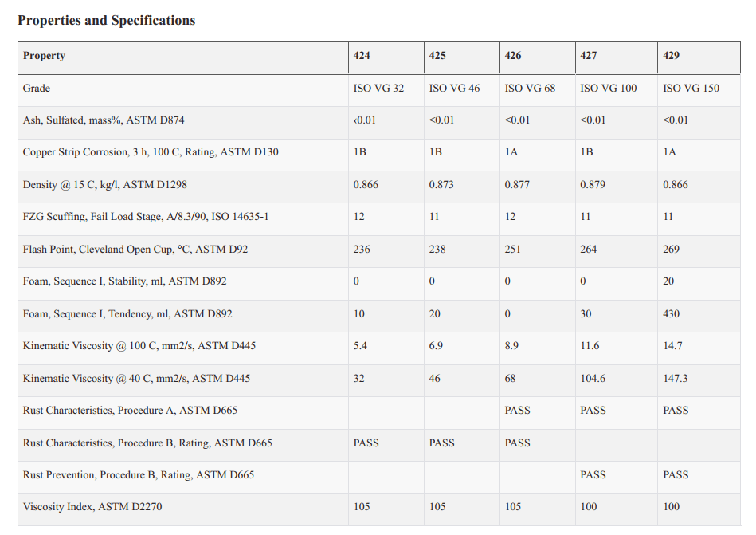The image size is (756, 535).
Task: Select the "Copper Strip Corrosion" row label
Action: pyautogui.click(x=151, y=152)
